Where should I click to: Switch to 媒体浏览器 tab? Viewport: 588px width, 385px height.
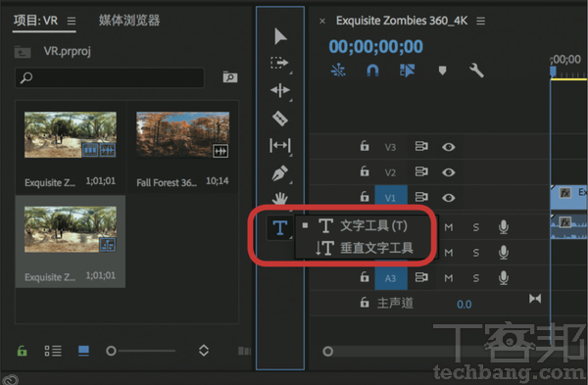coord(129,21)
